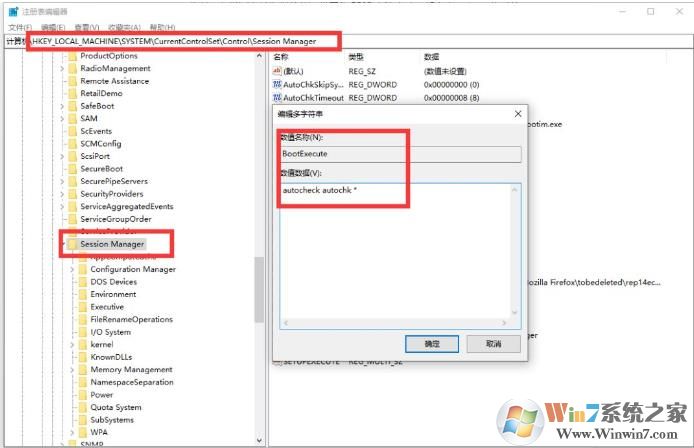This screenshot has height=448, width=694.
Task: Close the 编辑多字符串 dialog with X
Action: (x=518, y=114)
